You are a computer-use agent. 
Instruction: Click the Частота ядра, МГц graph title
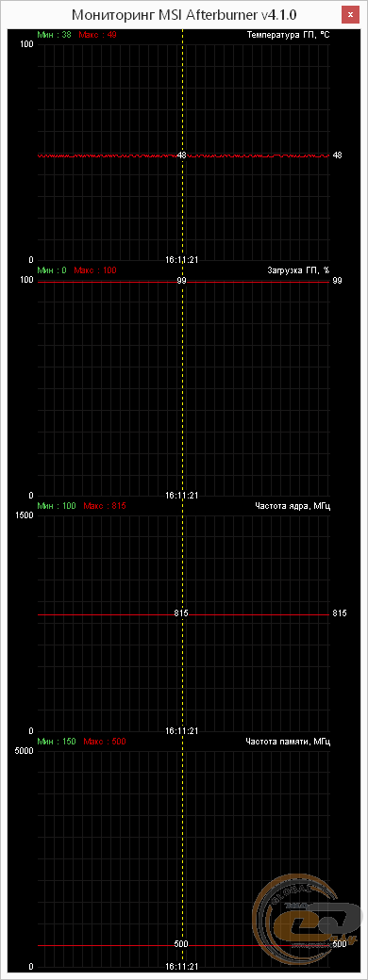tap(293, 506)
